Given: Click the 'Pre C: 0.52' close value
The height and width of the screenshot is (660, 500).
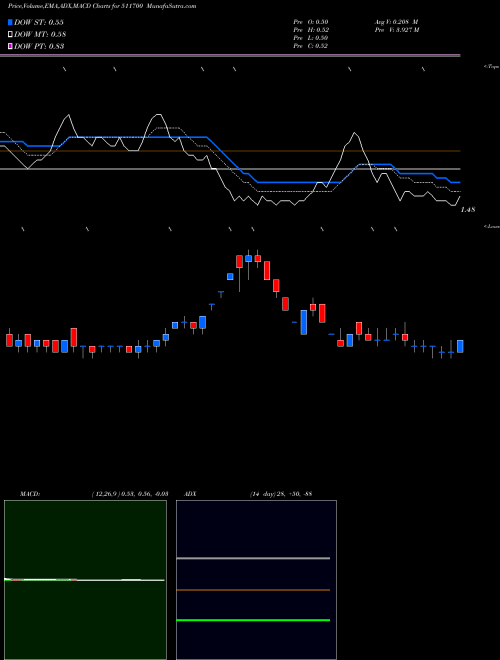Looking at the screenshot, I should click(311, 46).
